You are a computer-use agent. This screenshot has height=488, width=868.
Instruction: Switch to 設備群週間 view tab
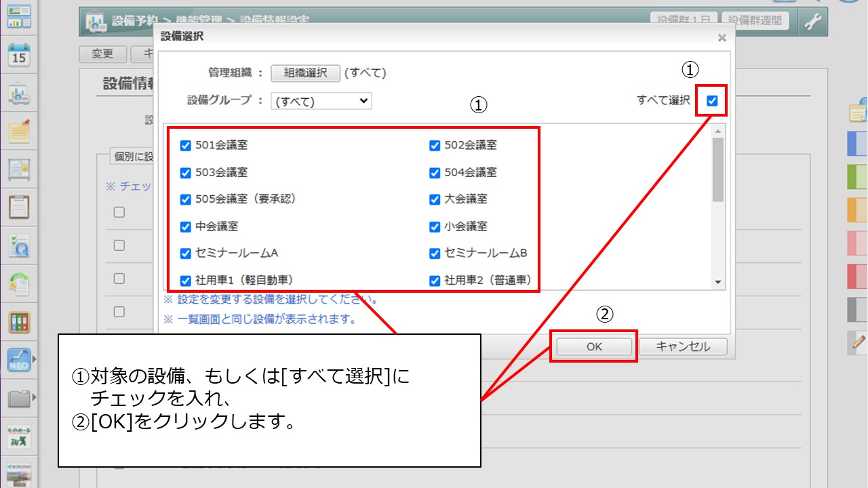(x=755, y=21)
